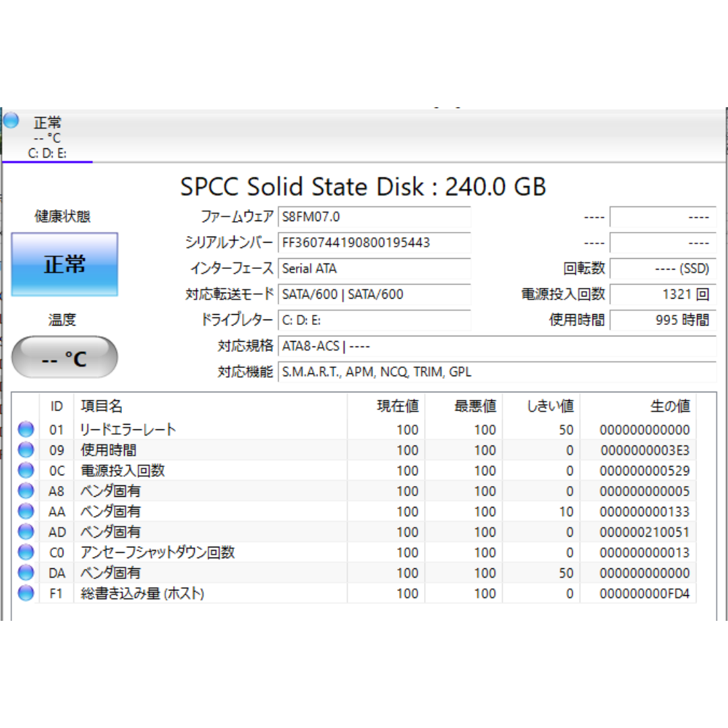Click the power-on count field 1321 回
The width and height of the screenshot is (728, 728).
pos(663,295)
